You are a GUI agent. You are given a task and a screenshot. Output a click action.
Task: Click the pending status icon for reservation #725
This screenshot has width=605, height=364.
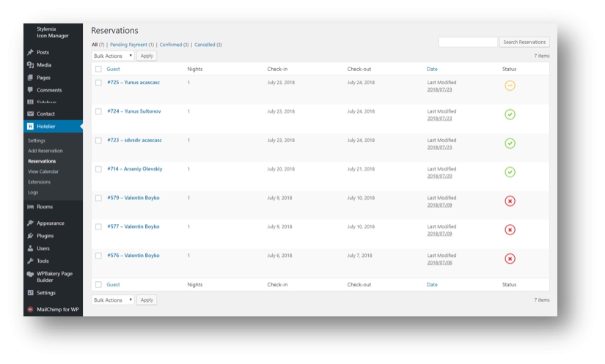(x=510, y=86)
